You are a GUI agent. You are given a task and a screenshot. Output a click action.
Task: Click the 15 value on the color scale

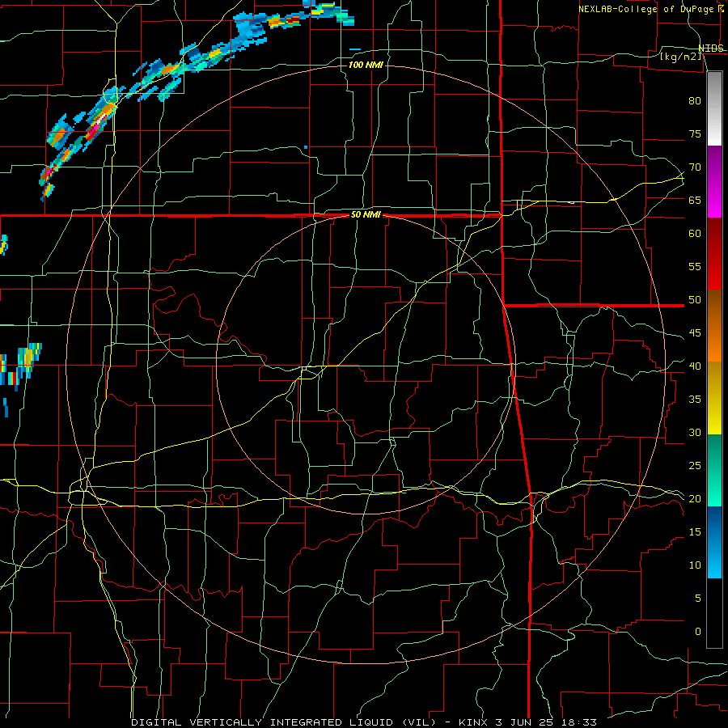(x=695, y=531)
